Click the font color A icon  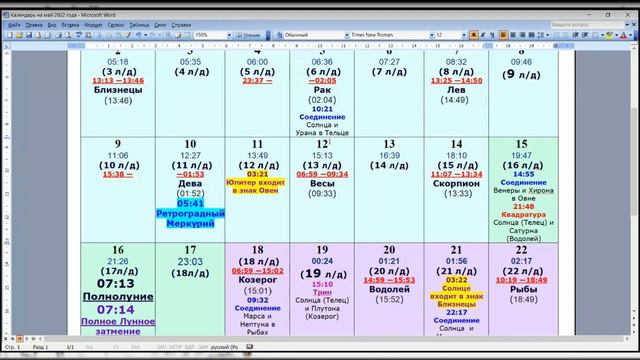click(623, 35)
